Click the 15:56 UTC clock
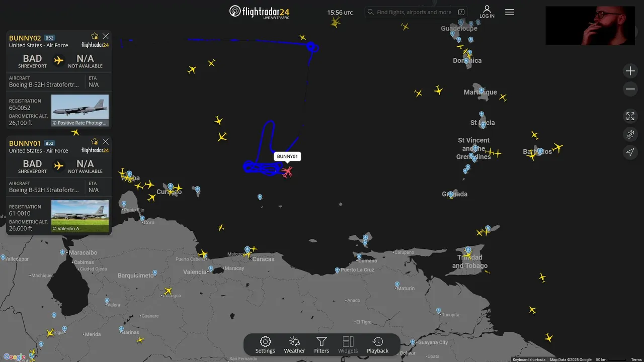This screenshot has width=644, height=362. pos(340,13)
